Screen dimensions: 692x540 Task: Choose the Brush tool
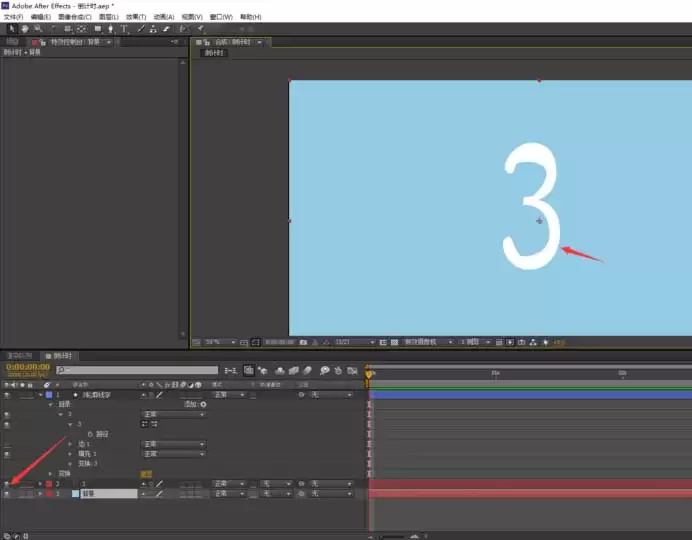140,29
